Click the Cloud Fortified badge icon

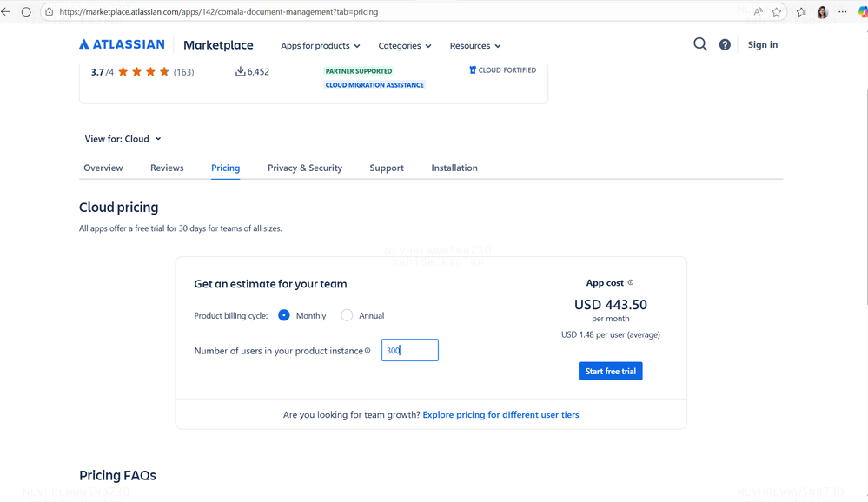pos(473,70)
